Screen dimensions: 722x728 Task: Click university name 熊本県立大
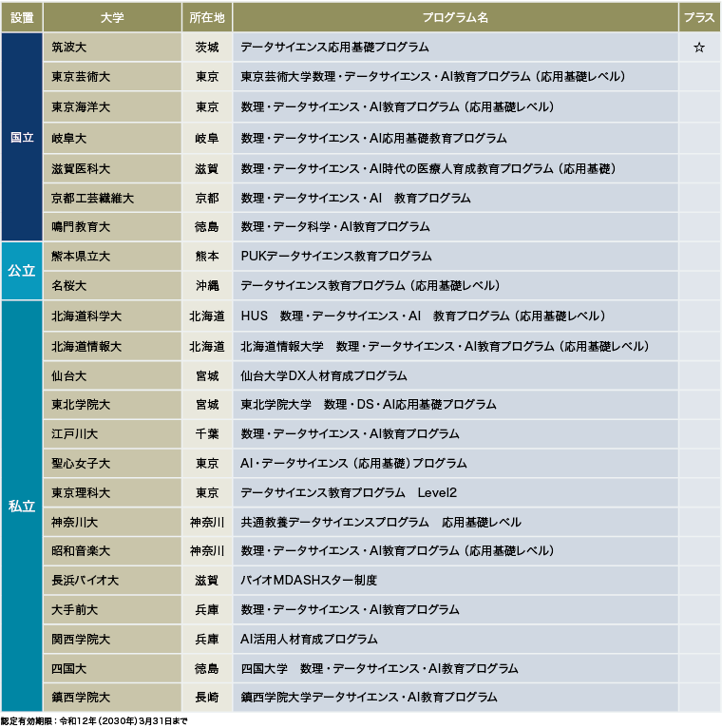click(x=81, y=257)
